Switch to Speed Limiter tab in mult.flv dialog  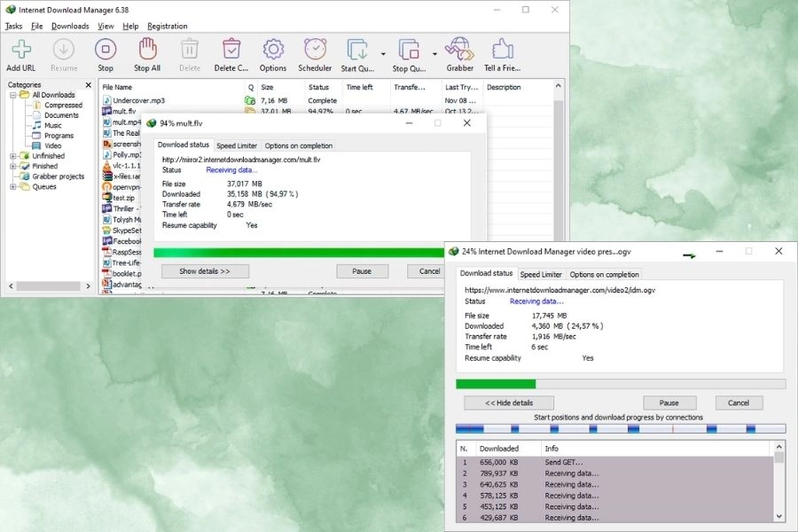click(237, 145)
